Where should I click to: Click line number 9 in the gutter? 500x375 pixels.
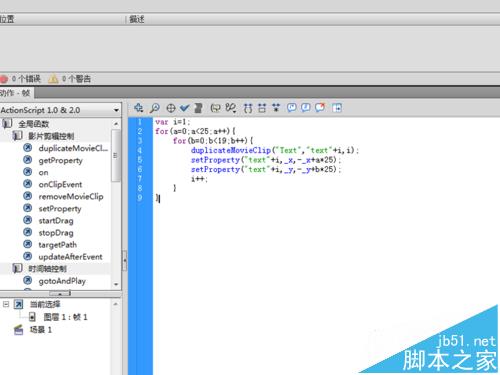coord(140,198)
